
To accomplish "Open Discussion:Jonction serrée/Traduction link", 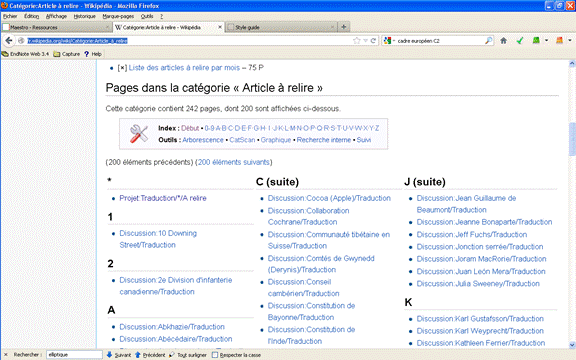I will (x=480, y=247).
